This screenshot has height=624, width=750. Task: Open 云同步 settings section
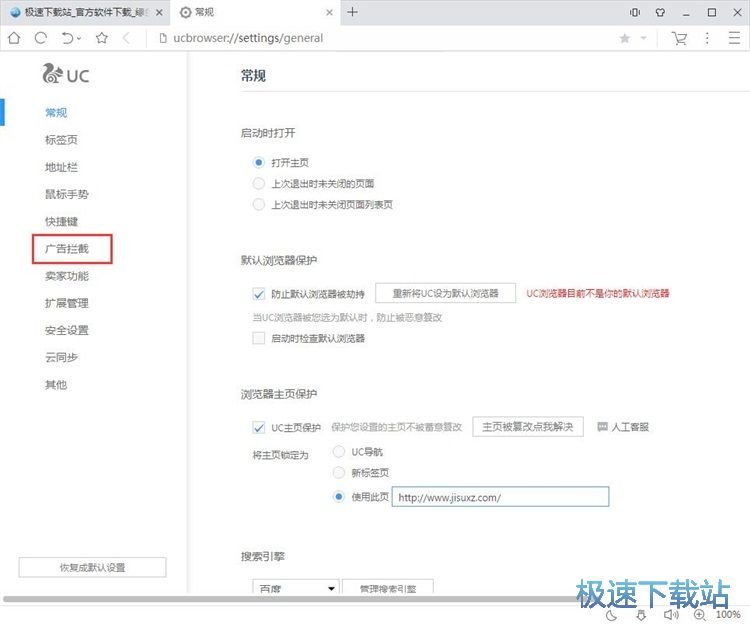61,358
